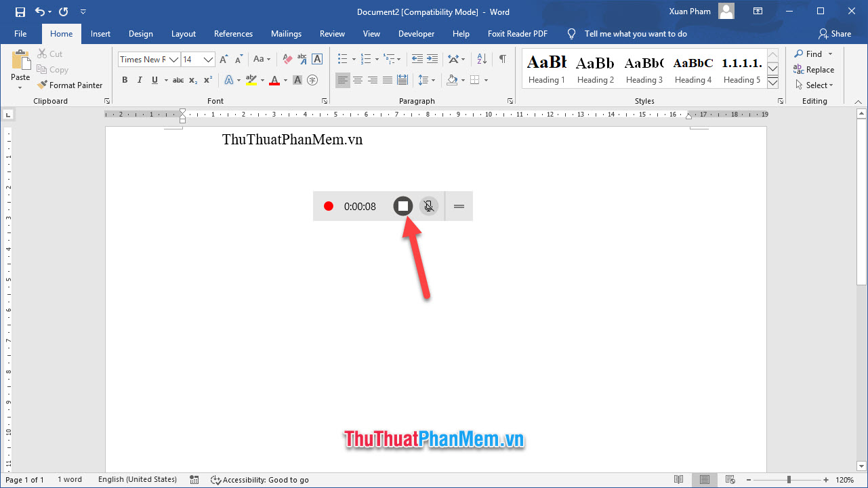The width and height of the screenshot is (868, 488).
Task: Click the Increase Indent icon
Action: click(x=434, y=59)
